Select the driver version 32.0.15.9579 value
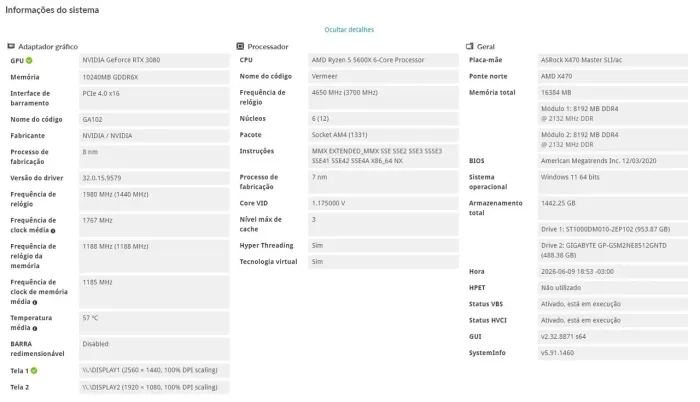This screenshot has height=402, width=700. pyautogui.click(x=154, y=178)
